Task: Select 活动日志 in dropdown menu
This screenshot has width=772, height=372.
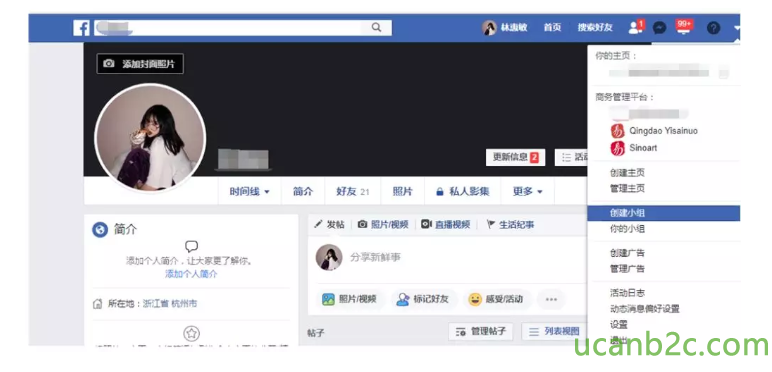Action: click(627, 293)
